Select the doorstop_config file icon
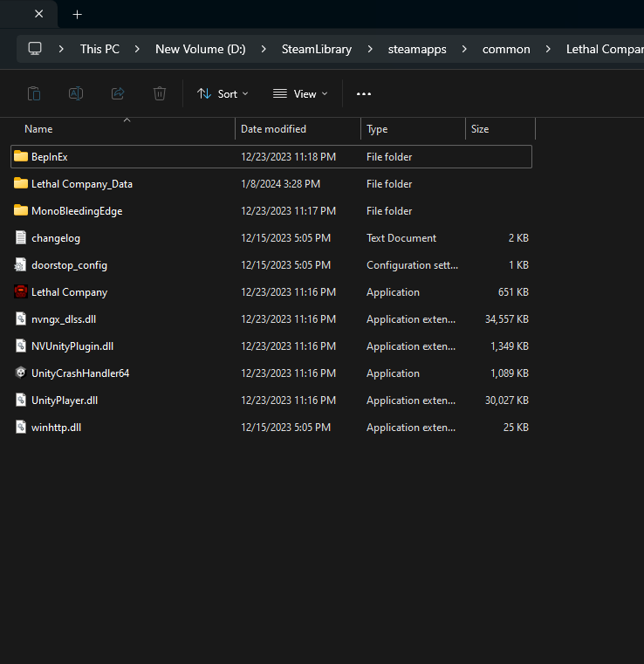 [20, 264]
